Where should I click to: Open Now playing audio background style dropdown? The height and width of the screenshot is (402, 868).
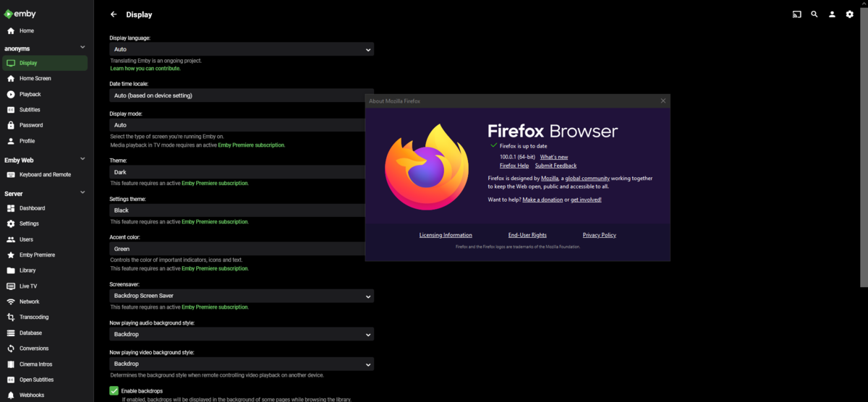[x=242, y=335]
